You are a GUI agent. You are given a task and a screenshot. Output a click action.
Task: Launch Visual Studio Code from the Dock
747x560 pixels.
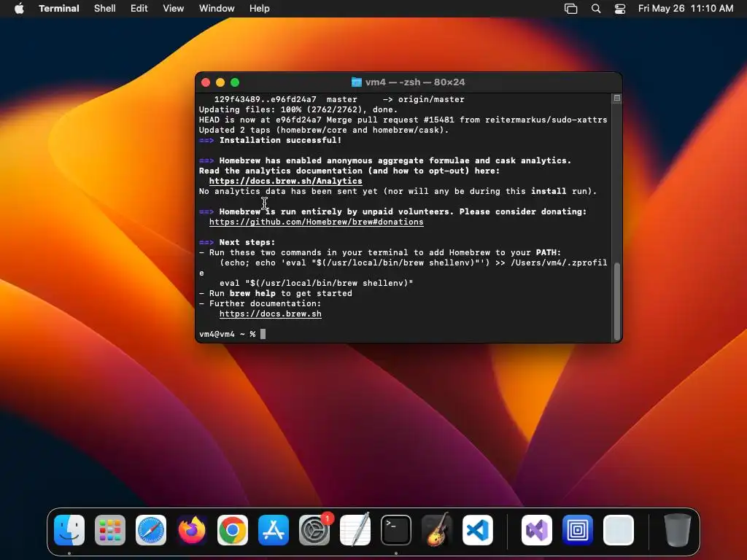pos(478,529)
